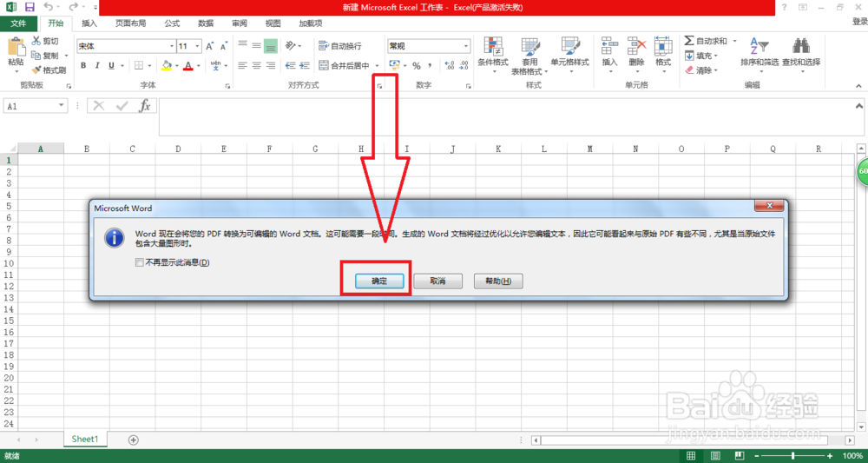Select column header C

tap(132, 149)
